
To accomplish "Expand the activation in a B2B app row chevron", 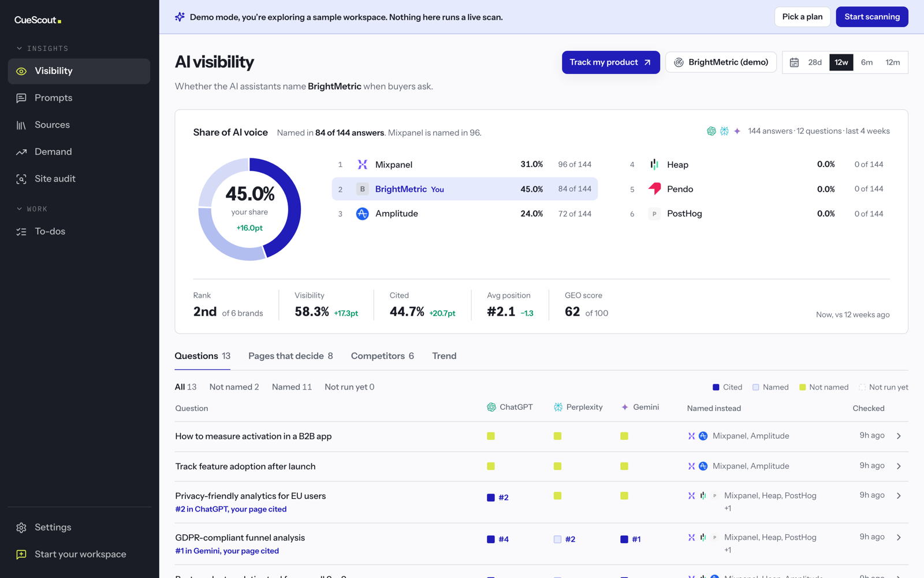I will click(x=899, y=436).
